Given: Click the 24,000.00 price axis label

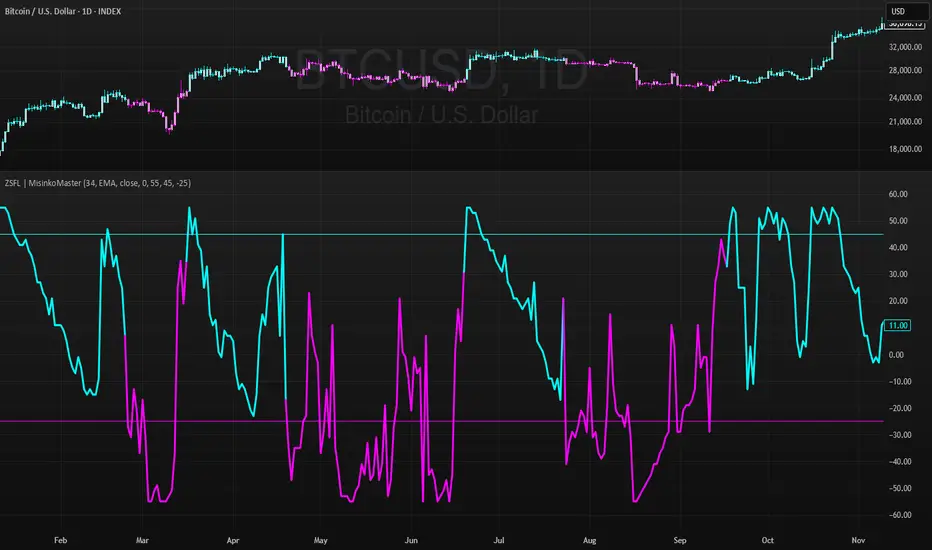Looking at the screenshot, I should (905, 98).
